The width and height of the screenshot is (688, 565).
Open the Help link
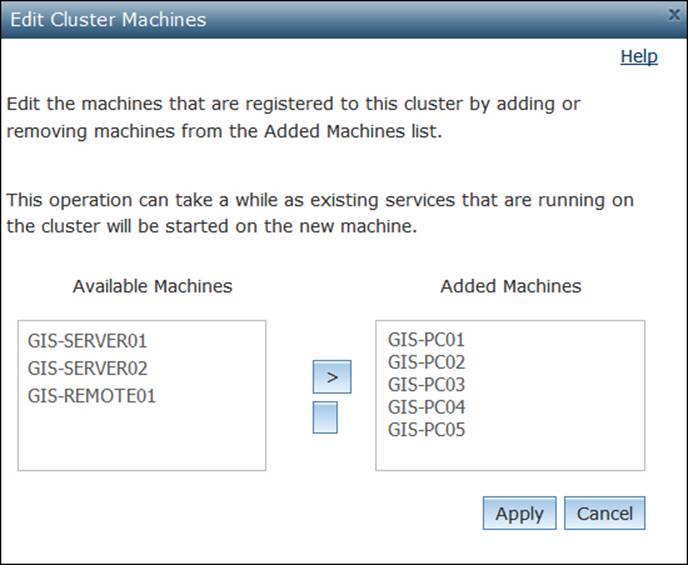(638, 57)
